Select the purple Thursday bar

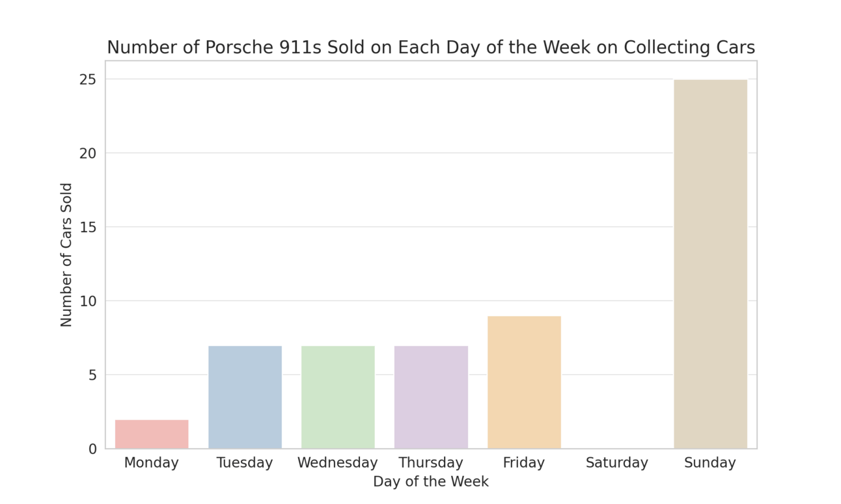[431, 397]
